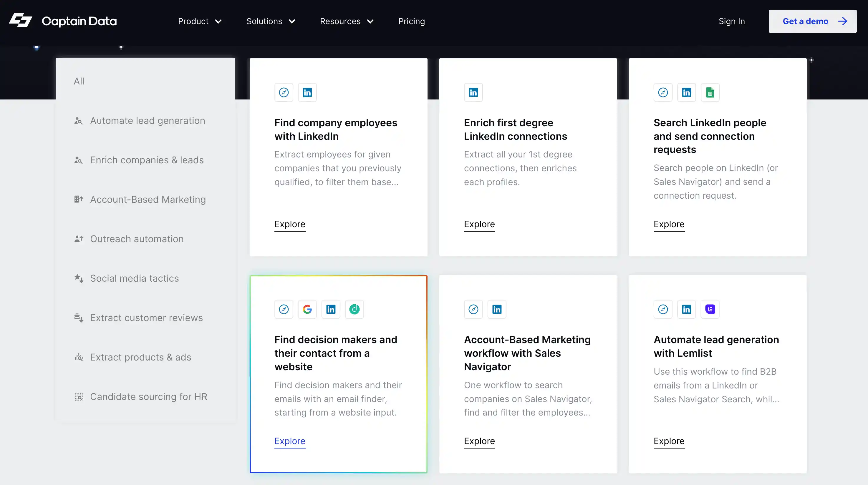Select the All category filter
The image size is (868, 485).
[79, 81]
